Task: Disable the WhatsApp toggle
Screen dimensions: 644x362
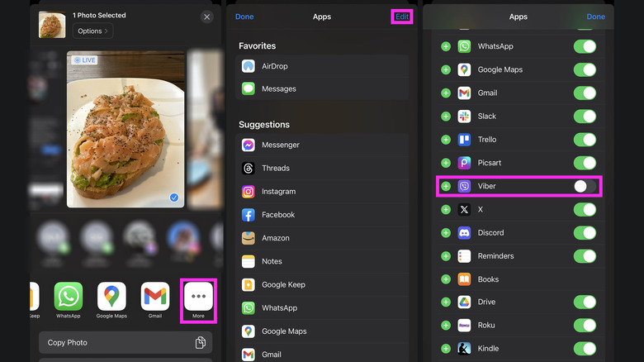Action: (585, 46)
